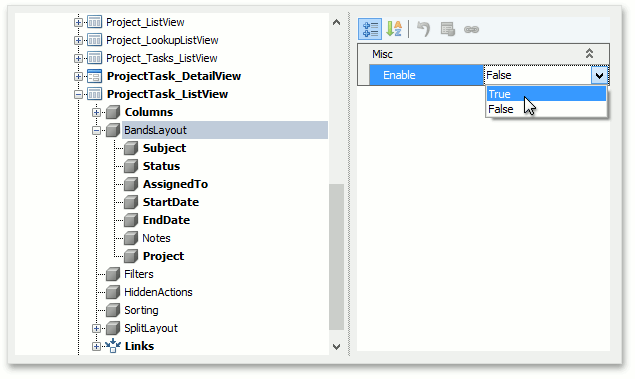Expand the ProjectTask_DetailView node

pyautogui.click(x=78, y=76)
